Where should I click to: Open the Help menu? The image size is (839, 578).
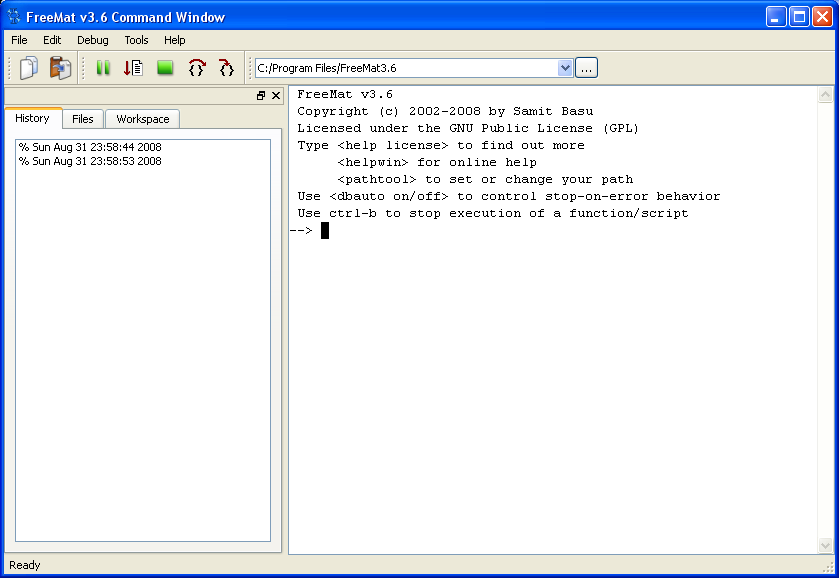click(x=174, y=40)
